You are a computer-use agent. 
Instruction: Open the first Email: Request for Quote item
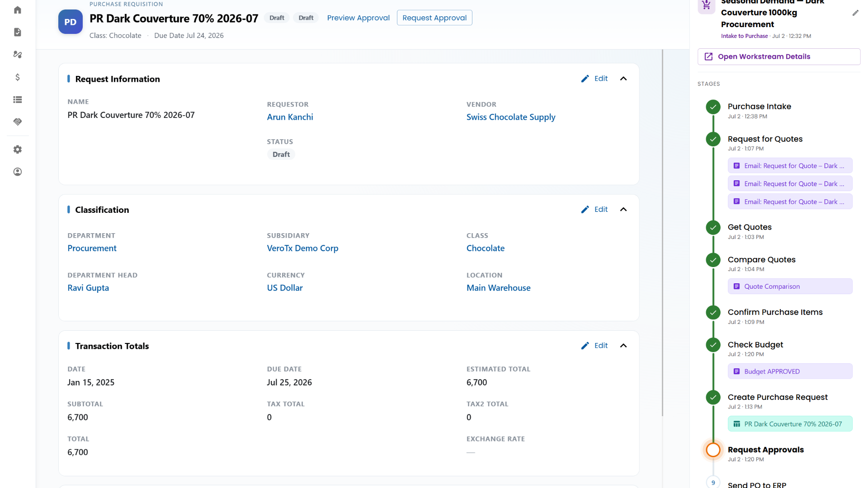point(790,166)
